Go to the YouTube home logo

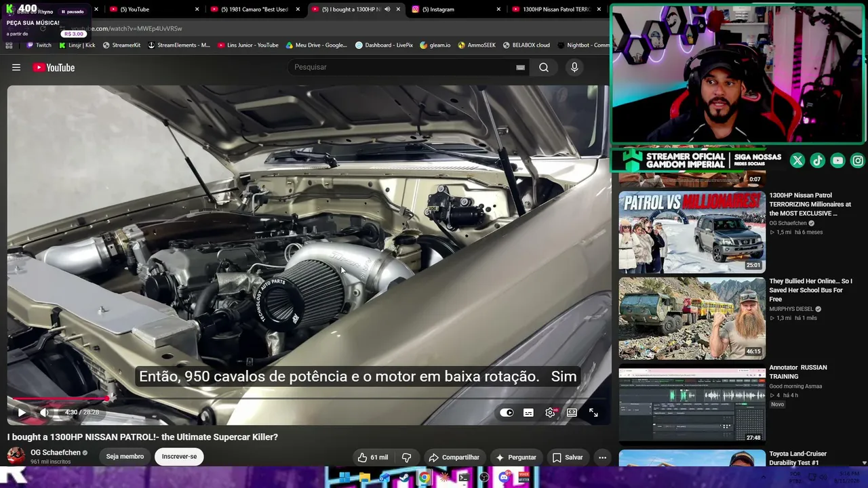coord(54,67)
